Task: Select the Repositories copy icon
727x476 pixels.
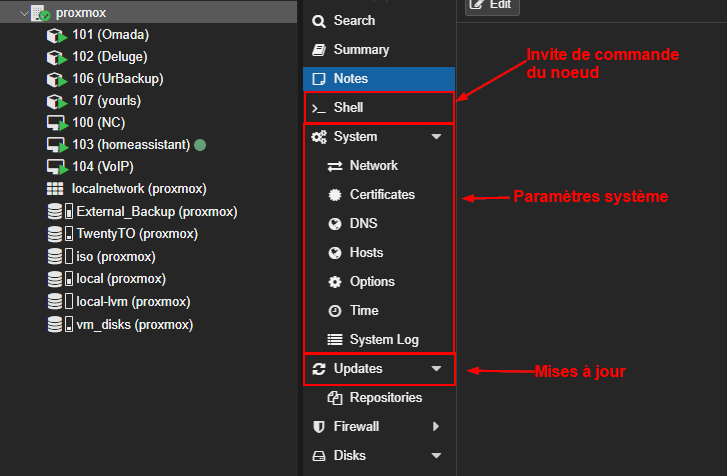Action: click(x=335, y=398)
